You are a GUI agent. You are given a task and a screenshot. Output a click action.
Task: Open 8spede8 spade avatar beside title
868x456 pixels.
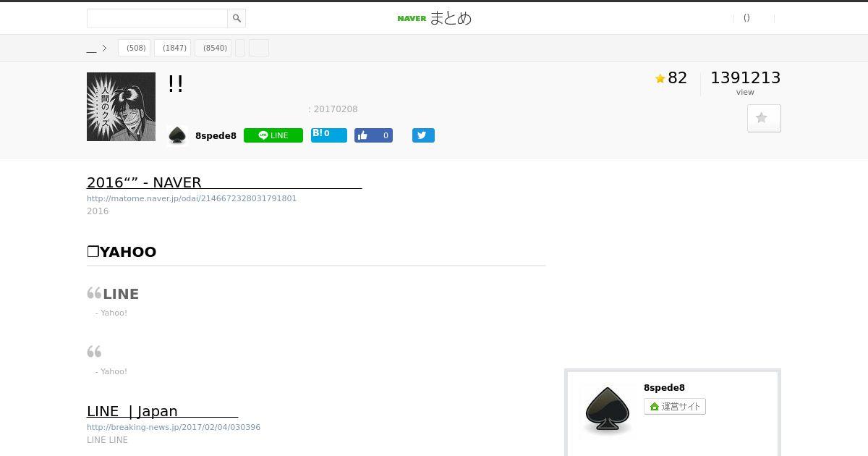tap(177, 135)
